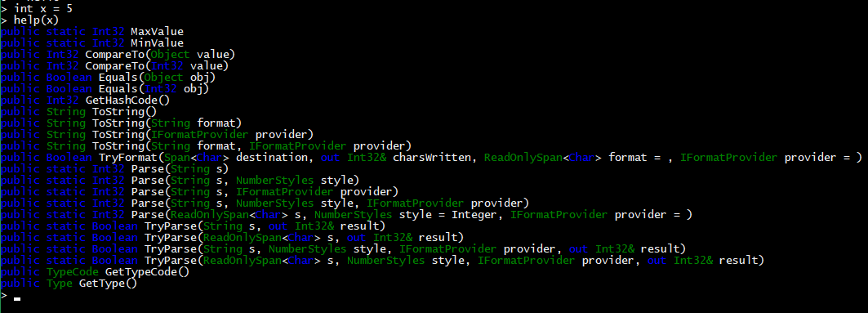Click the TypeCode return type word
Viewport: 868px width, 313px height.
tap(72, 272)
